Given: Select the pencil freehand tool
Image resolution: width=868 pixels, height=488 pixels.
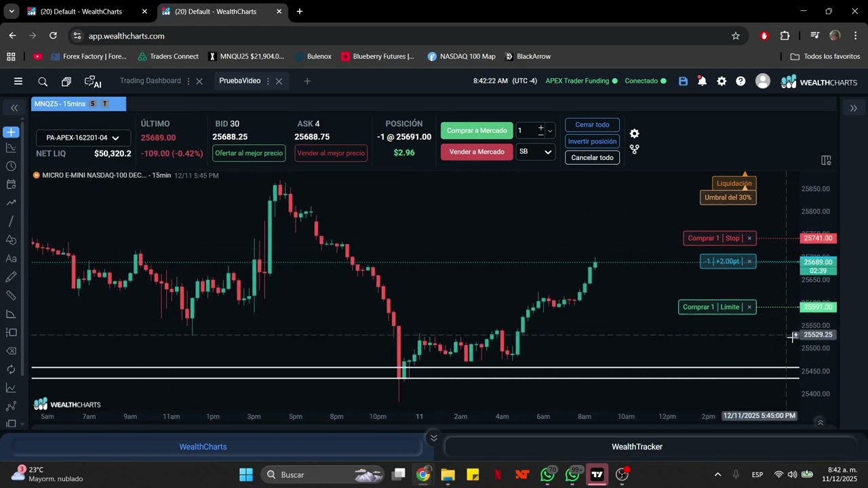Looking at the screenshot, I should [11, 277].
